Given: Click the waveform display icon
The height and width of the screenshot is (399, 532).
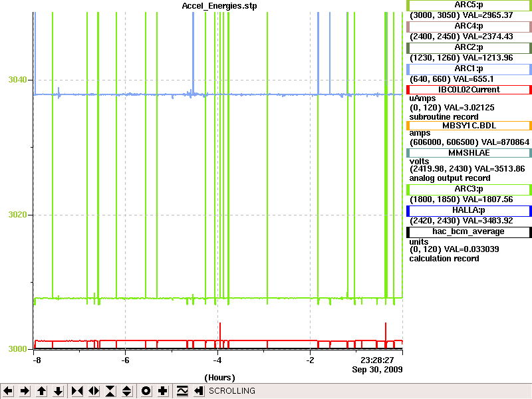Looking at the screenshot, I should (182, 391).
